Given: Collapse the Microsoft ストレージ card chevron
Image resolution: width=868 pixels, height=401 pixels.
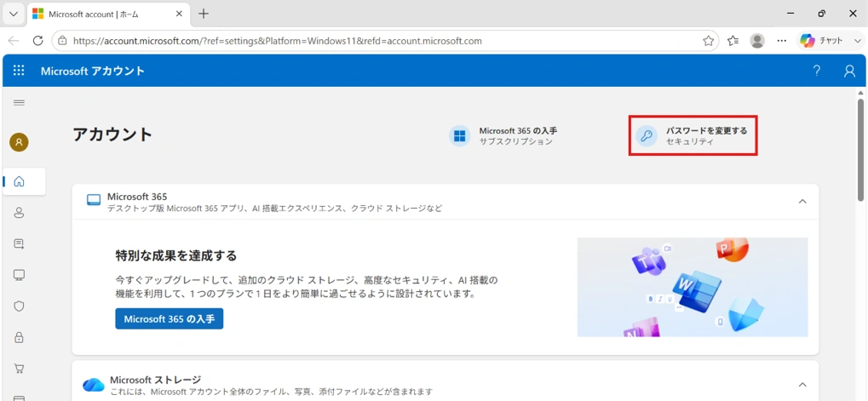Looking at the screenshot, I should click(x=802, y=385).
